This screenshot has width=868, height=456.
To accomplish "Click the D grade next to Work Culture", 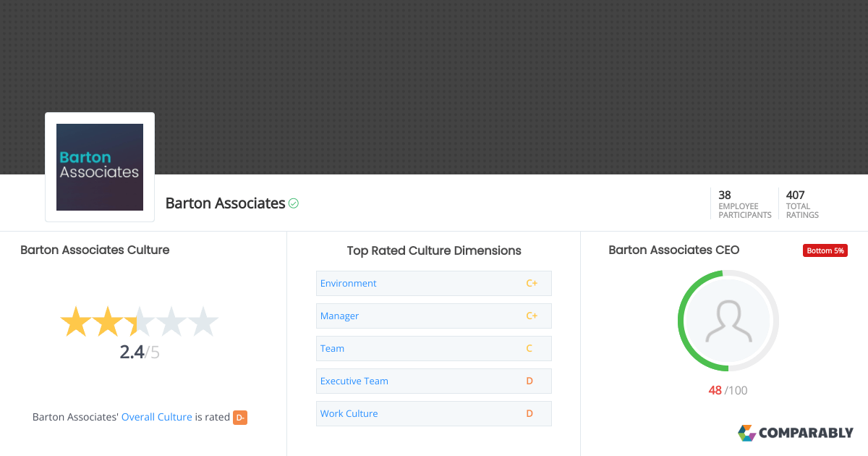I will click(x=529, y=413).
